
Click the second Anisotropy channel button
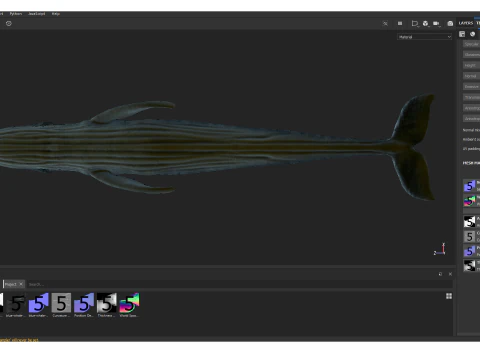(471, 119)
